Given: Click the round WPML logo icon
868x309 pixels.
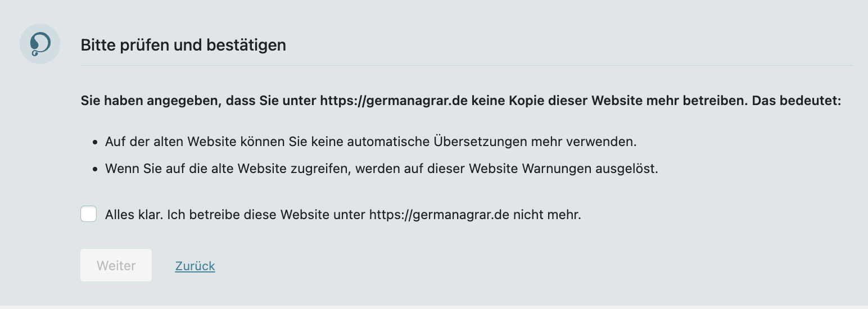Looking at the screenshot, I should [x=40, y=44].
